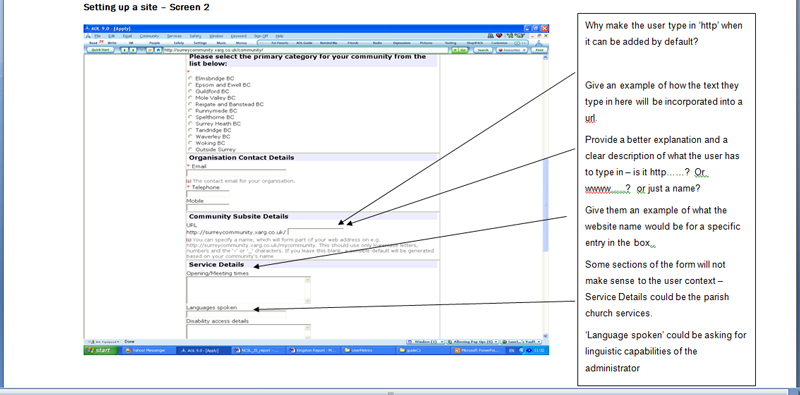Select the Epsom and Ewell BC option
Viewport: 800px width, 395px height.
coord(190,85)
